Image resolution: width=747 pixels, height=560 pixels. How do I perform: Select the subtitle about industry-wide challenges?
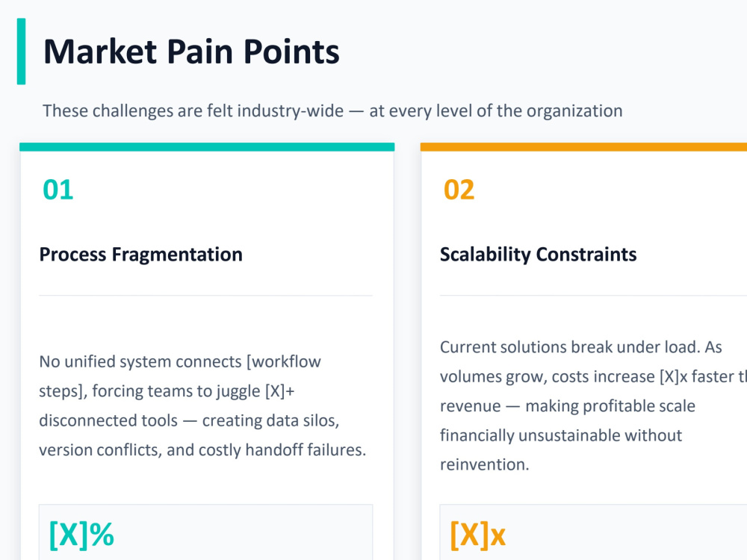332,111
